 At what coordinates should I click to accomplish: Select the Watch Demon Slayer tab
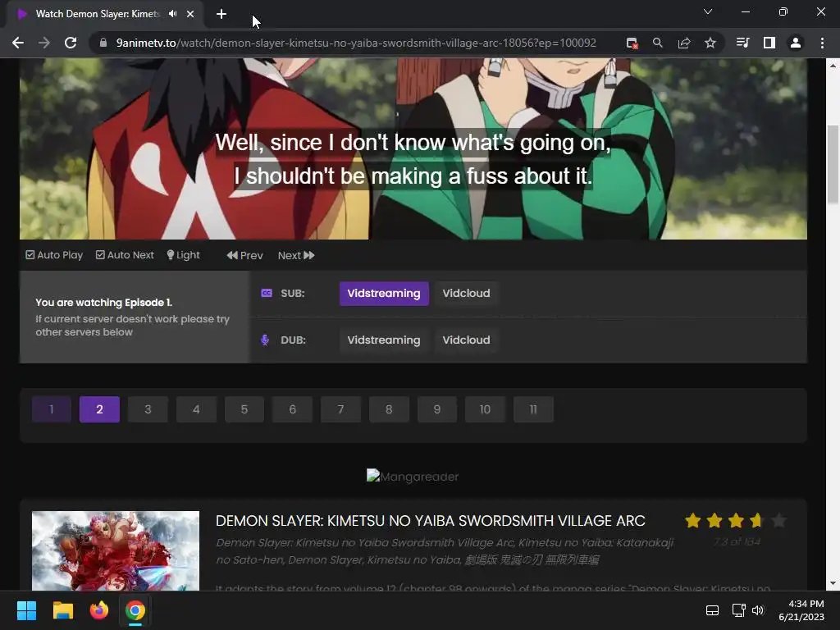click(x=98, y=14)
